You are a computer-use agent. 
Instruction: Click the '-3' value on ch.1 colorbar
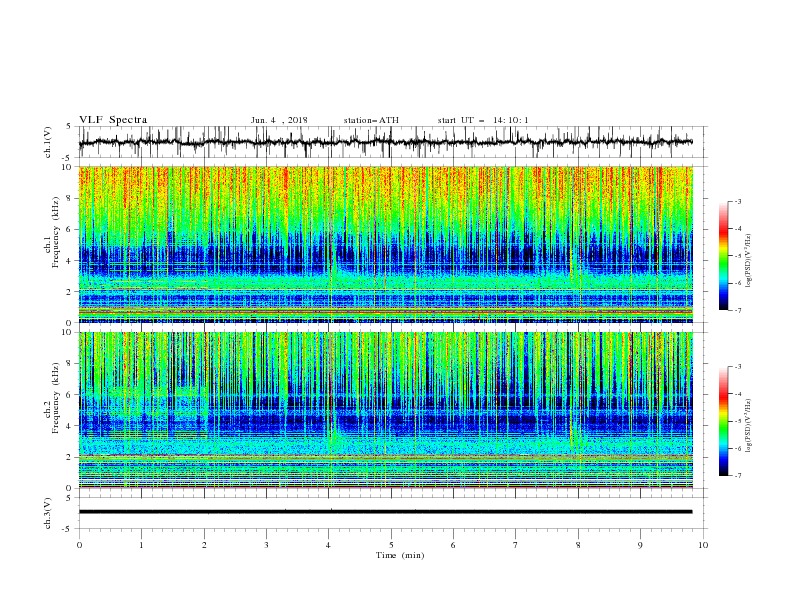point(737,201)
